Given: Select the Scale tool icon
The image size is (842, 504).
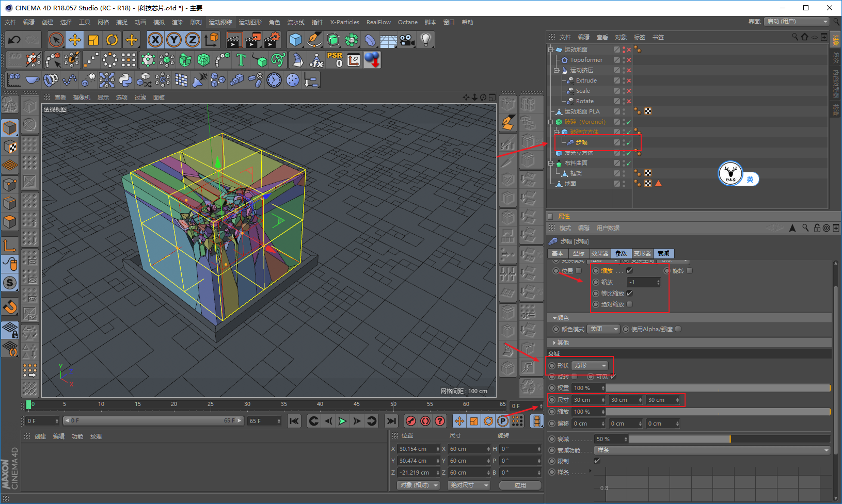Looking at the screenshot, I should (93, 40).
